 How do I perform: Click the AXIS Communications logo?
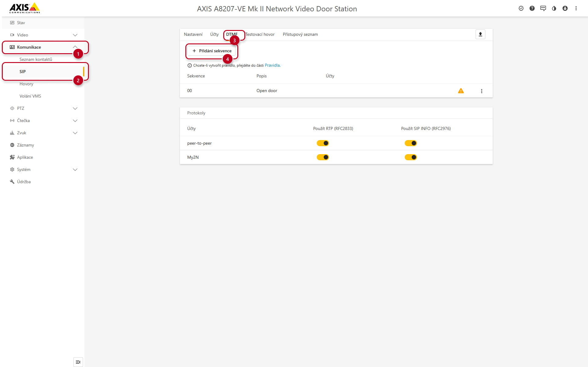coord(24,8)
